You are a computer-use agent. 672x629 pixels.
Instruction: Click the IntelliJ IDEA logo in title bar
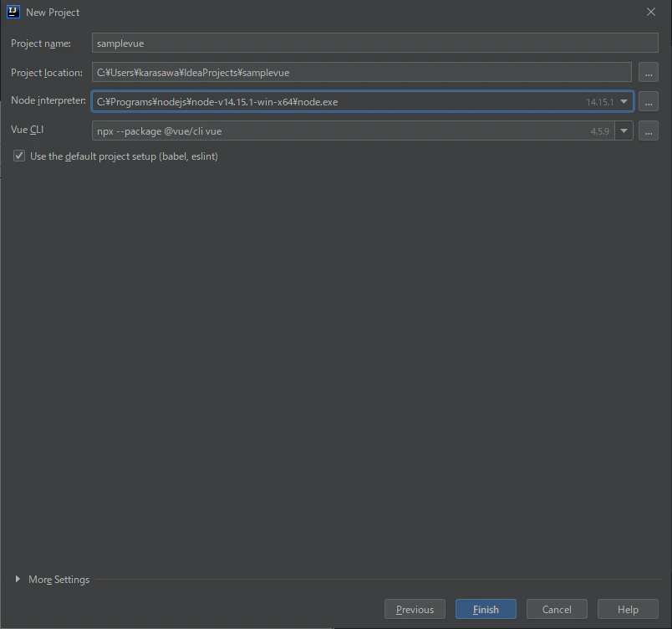pyautogui.click(x=13, y=12)
